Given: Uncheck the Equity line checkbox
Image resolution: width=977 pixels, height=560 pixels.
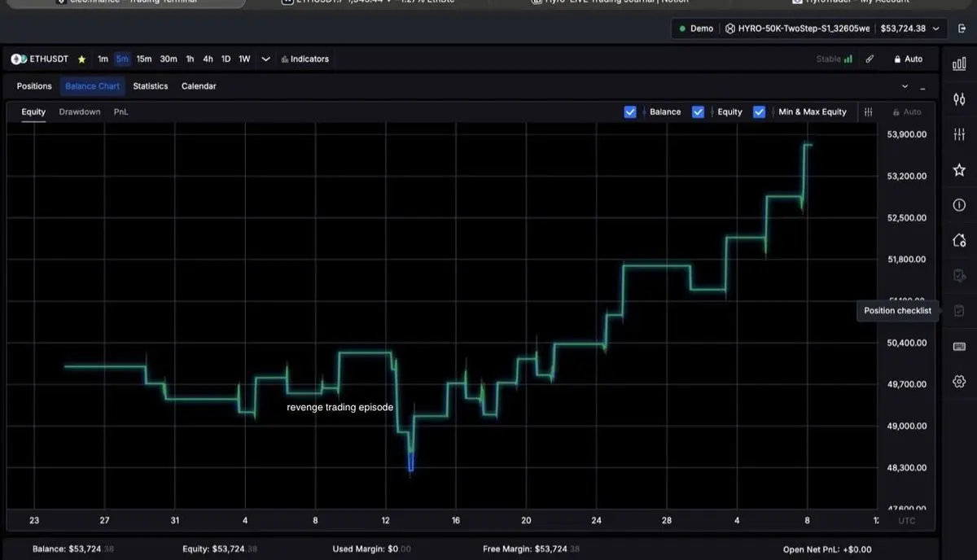Looking at the screenshot, I should click(x=698, y=112).
